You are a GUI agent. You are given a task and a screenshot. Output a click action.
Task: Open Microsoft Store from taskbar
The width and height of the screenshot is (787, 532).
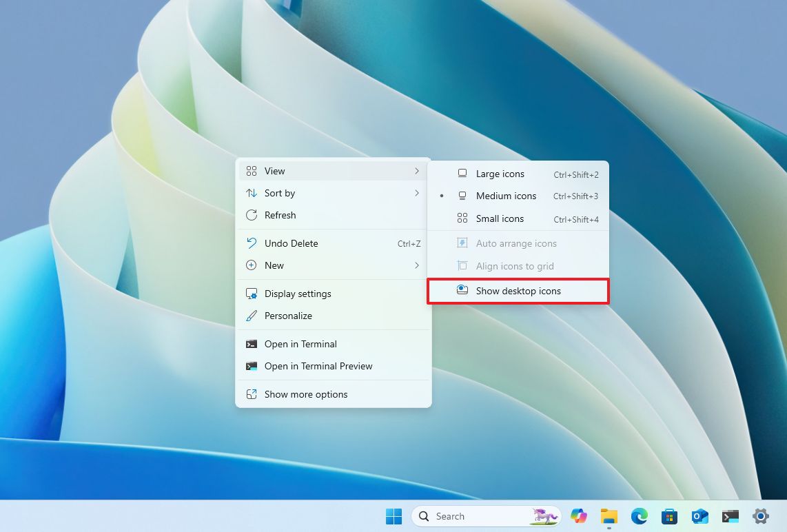[x=670, y=516]
